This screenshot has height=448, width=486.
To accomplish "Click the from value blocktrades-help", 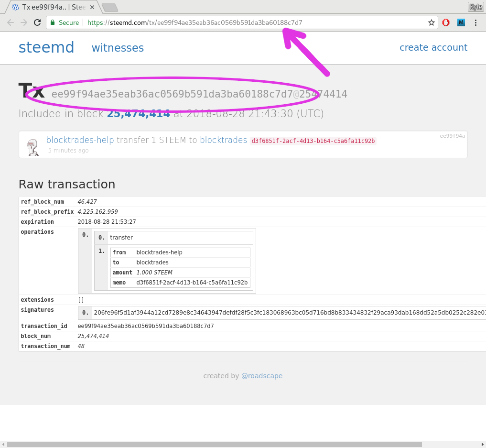I will click(159, 252).
